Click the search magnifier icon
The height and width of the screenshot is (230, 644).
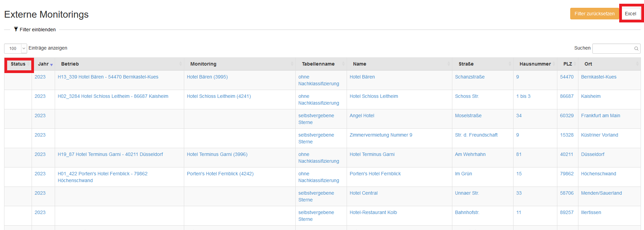636,49
